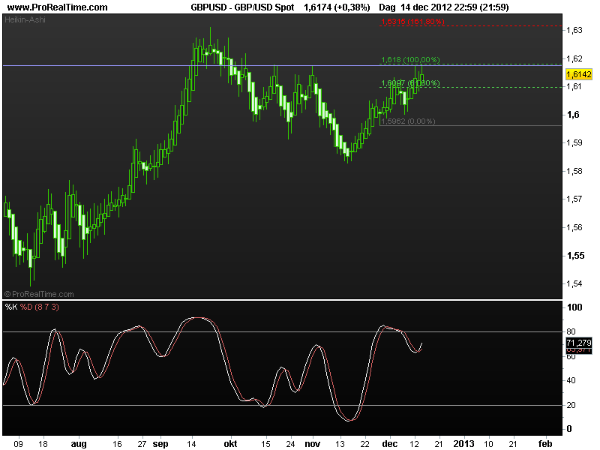Image resolution: width=600 pixels, height=450 pixels.
Task: Click the 1,58 price axis label
Action: [574, 171]
